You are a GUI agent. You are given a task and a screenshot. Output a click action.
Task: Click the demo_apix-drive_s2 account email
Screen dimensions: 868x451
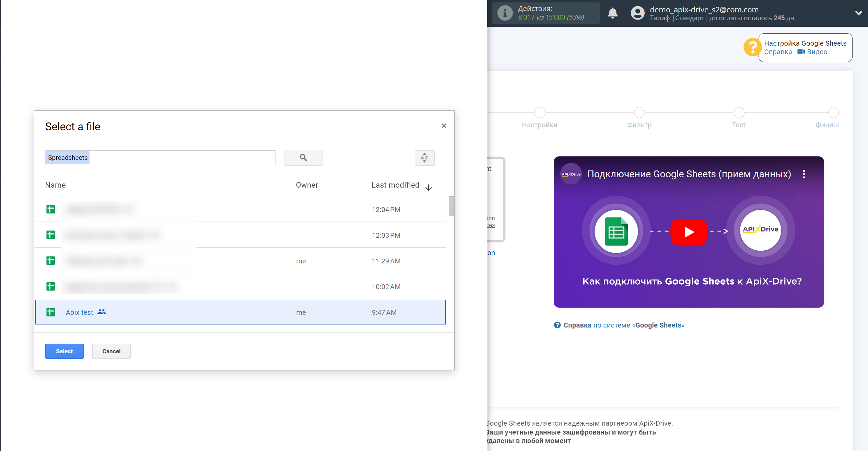(x=704, y=10)
